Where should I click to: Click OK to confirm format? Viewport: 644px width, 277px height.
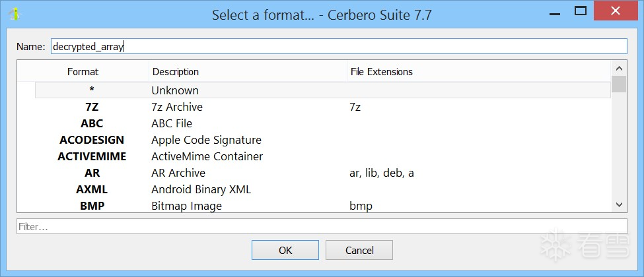point(285,250)
